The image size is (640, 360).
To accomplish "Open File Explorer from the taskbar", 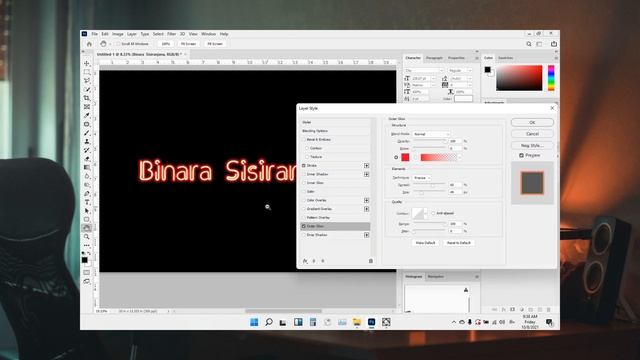I will pos(357,322).
